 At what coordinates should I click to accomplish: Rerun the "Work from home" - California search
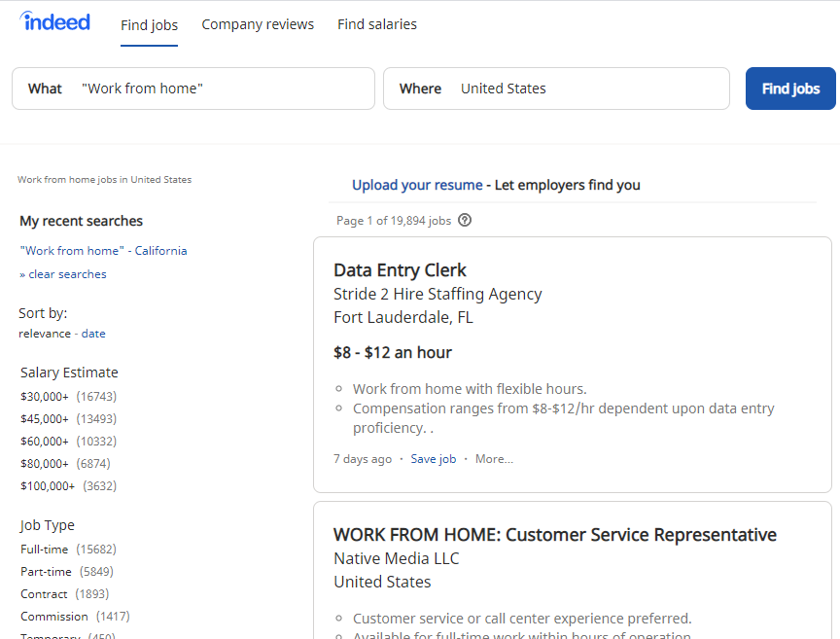pyautogui.click(x=103, y=250)
